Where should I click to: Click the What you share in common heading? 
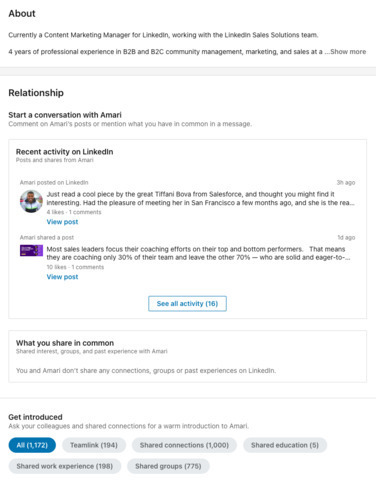point(65,343)
